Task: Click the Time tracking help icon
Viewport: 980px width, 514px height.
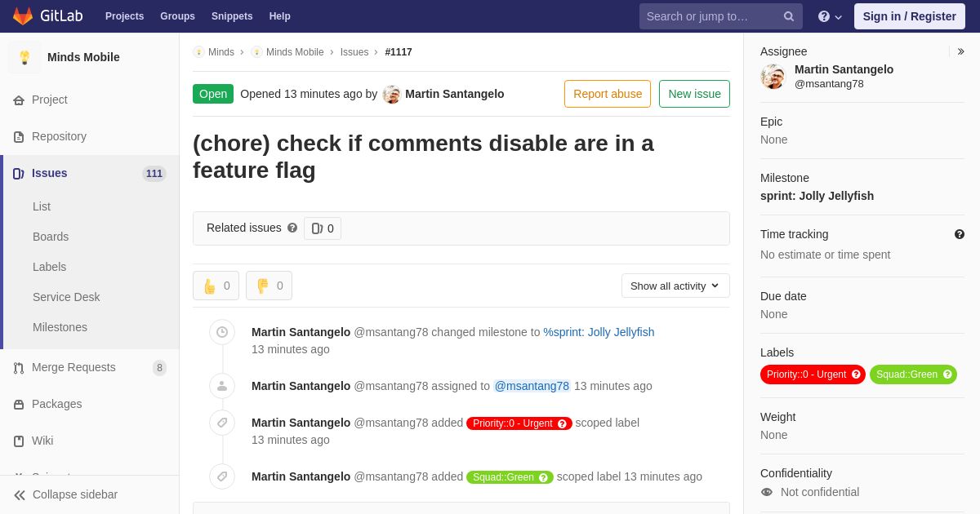Action: [x=960, y=234]
